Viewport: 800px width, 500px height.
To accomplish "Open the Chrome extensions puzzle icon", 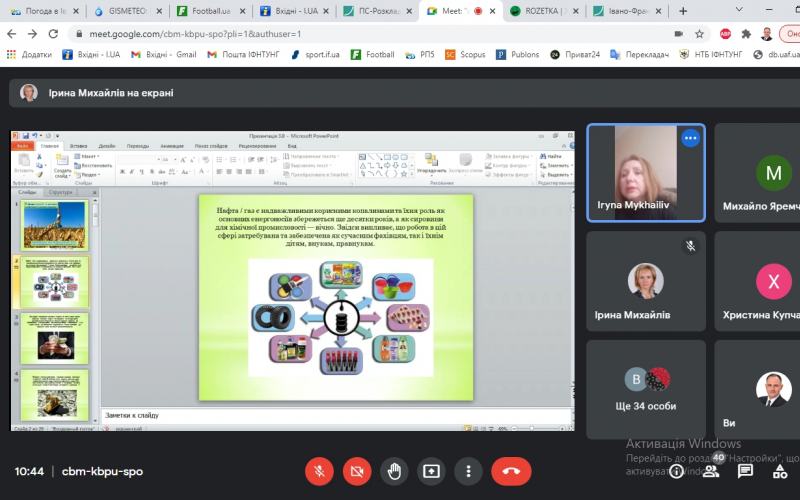I will (746, 34).
